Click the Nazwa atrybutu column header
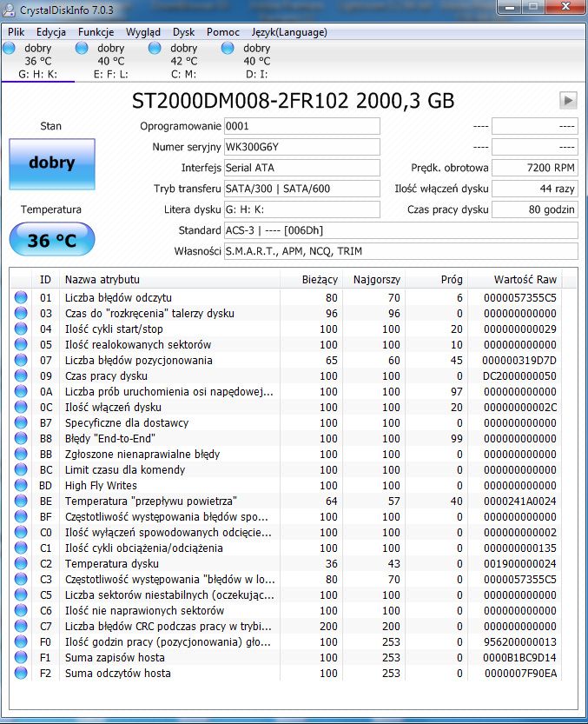Image resolution: width=588 pixels, height=724 pixels. coord(170,279)
